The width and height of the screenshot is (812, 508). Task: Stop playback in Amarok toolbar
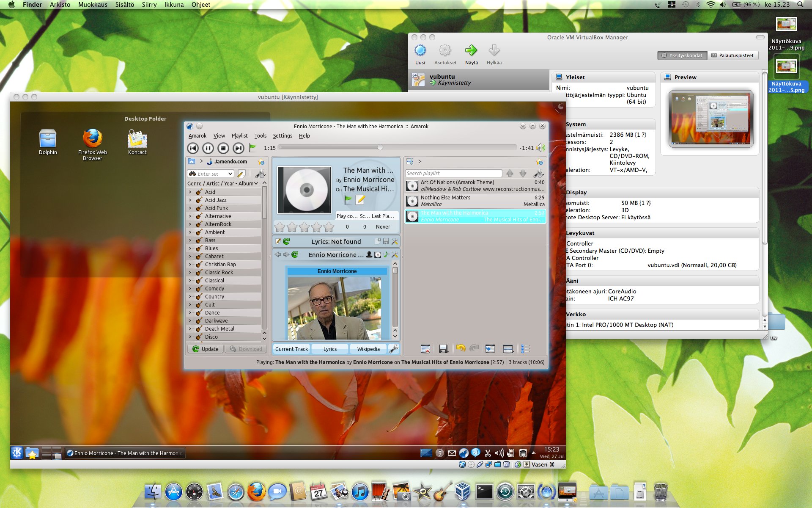pyautogui.click(x=223, y=148)
